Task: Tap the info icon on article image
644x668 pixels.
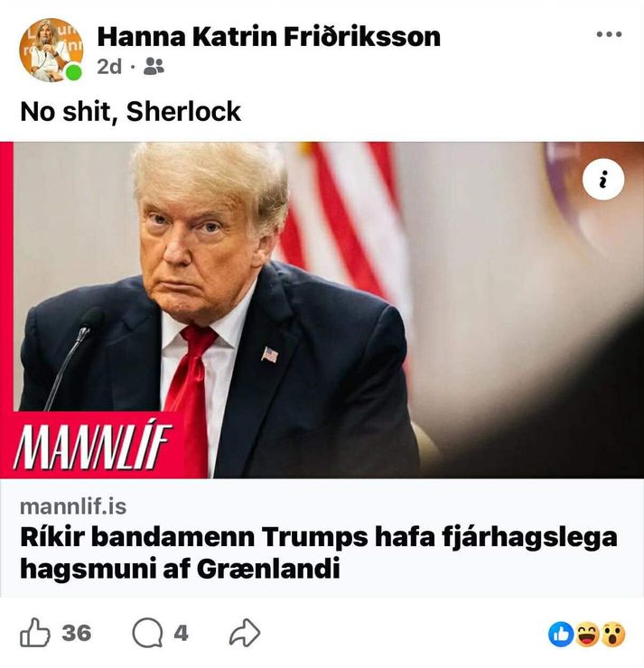Action: coord(603,179)
